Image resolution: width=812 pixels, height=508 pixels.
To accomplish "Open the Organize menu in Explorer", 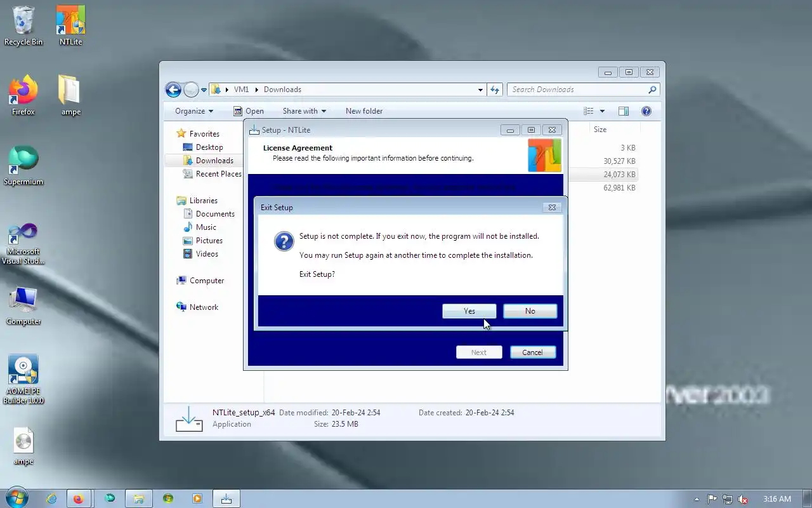I will [194, 111].
